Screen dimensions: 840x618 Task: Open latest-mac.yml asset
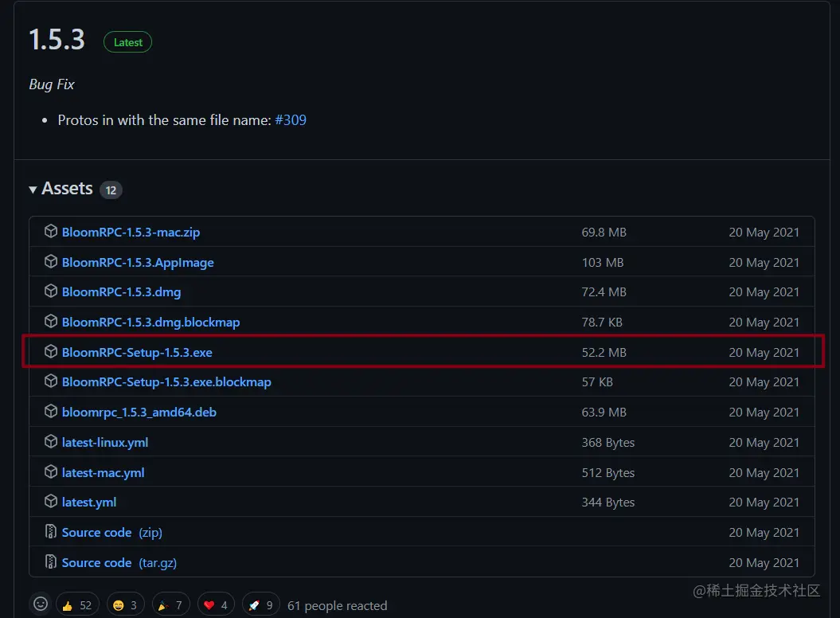[103, 473]
